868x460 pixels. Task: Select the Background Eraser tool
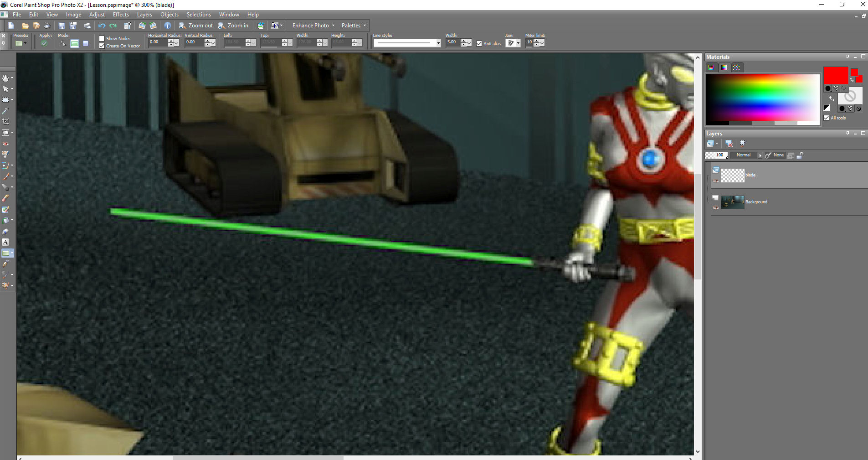tap(5, 209)
